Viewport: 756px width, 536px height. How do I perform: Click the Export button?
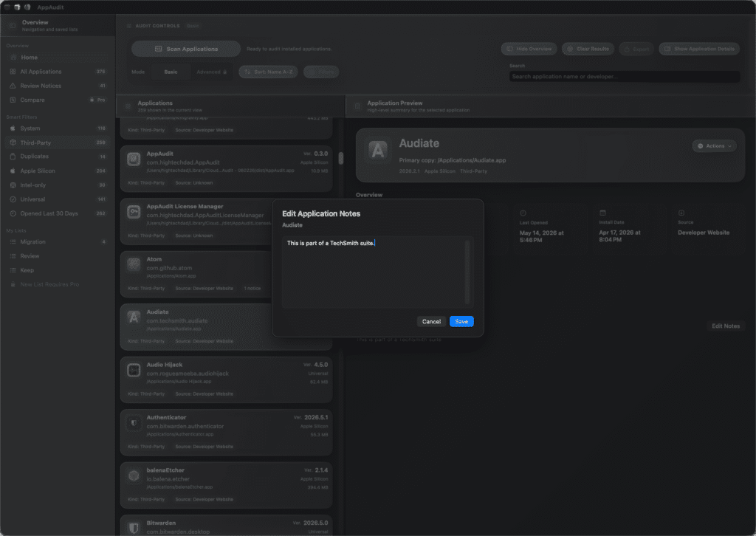click(636, 49)
